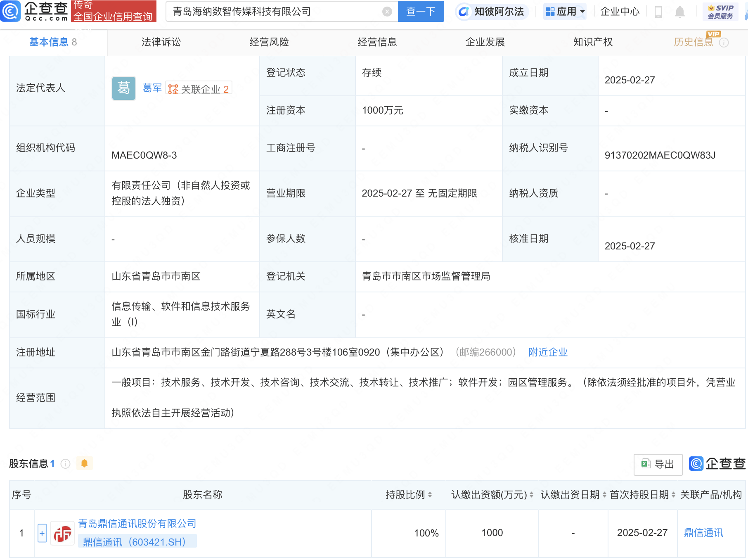Open the 历史信息 VIP tab
The image size is (748, 560).
pyautogui.click(x=694, y=42)
